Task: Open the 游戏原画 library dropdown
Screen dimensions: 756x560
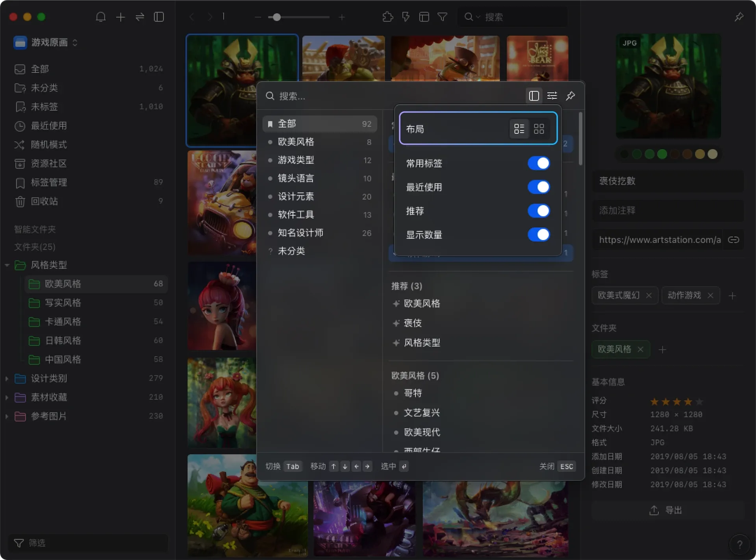Action: coord(46,43)
